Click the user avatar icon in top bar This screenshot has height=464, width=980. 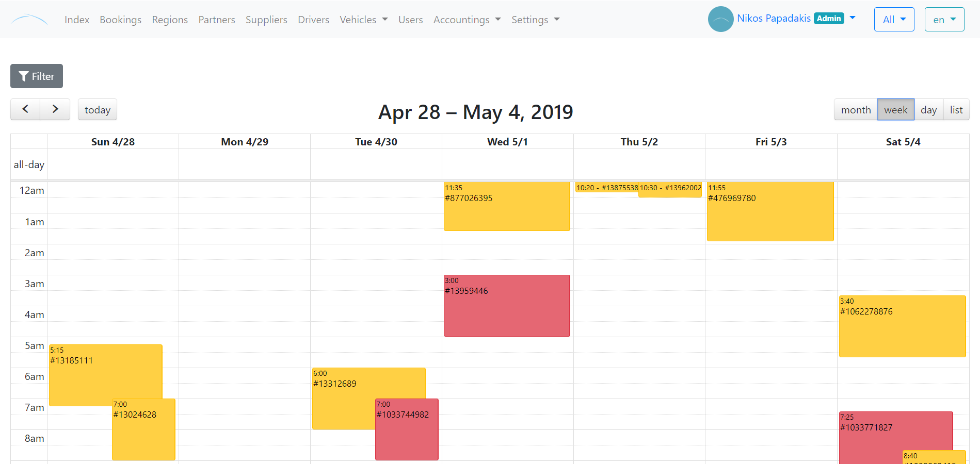tap(720, 19)
